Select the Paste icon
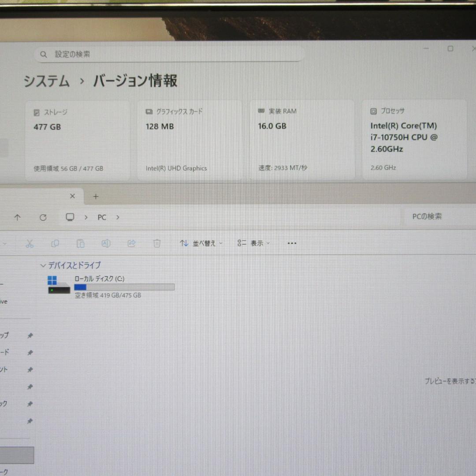Screen dimensions: 476x476 coord(81,243)
